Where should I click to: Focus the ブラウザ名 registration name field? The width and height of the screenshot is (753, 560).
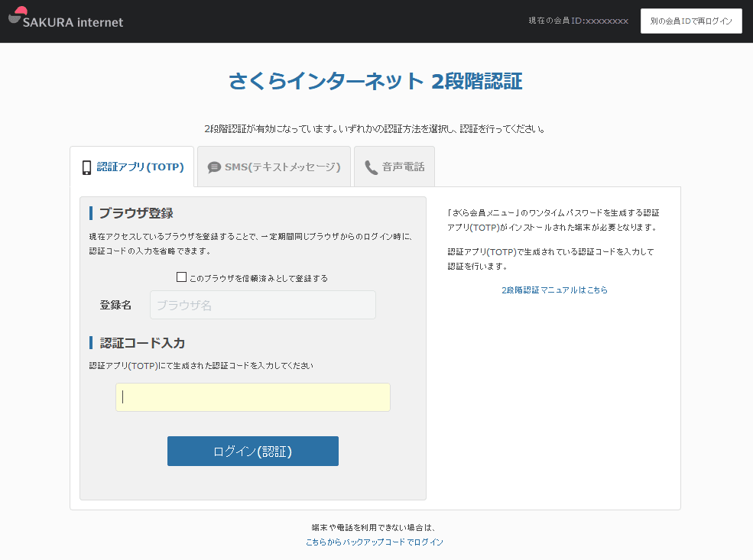point(263,305)
